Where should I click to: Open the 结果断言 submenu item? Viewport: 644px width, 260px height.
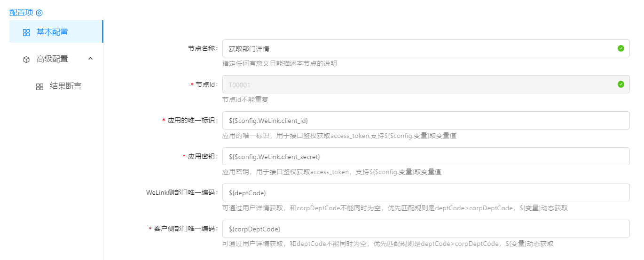coord(65,86)
